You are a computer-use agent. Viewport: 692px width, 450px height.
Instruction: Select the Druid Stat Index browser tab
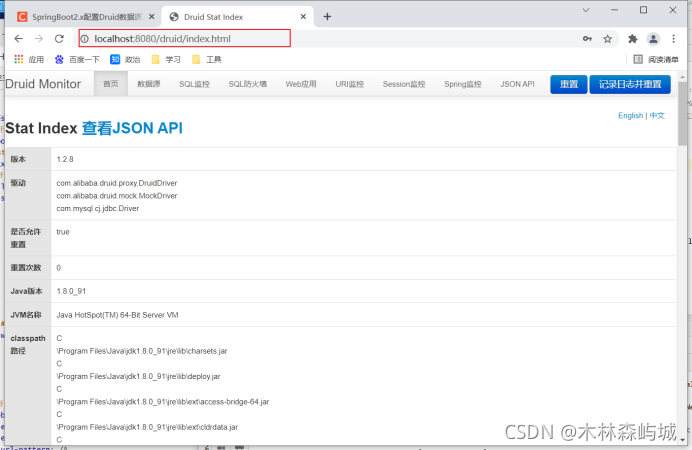click(237, 17)
